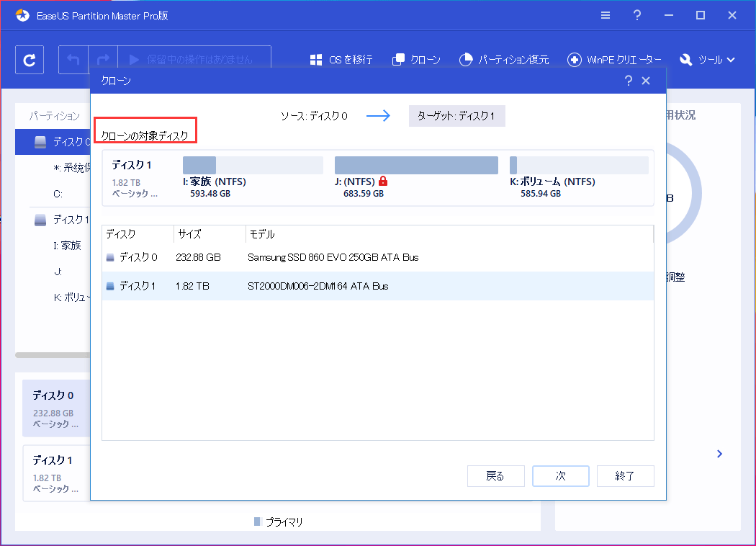The width and height of the screenshot is (756, 546).
Task: Select the J: (NTFS) partition bar
Action: click(x=416, y=165)
